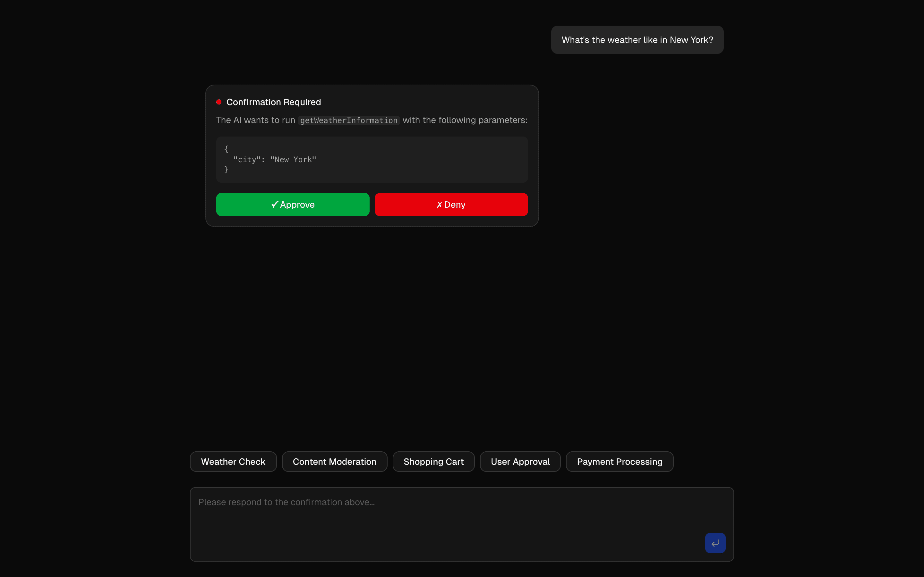Click the send message arrow icon
The image size is (924, 577).
(715, 543)
